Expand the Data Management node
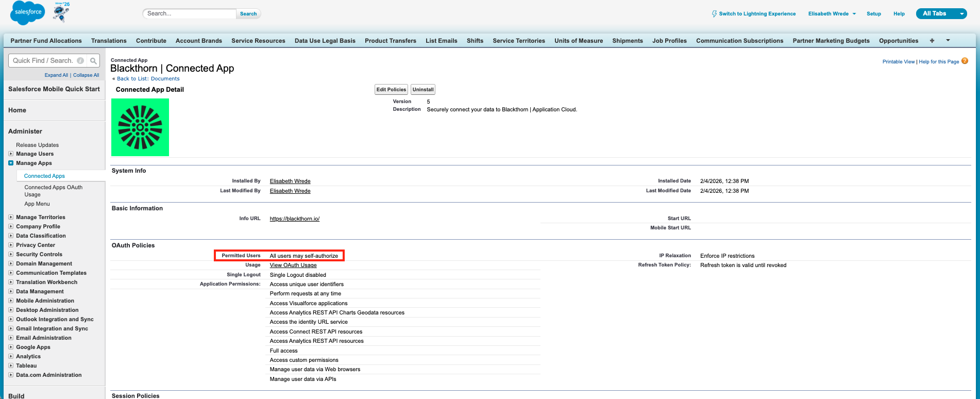The image size is (980, 399). (11, 291)
